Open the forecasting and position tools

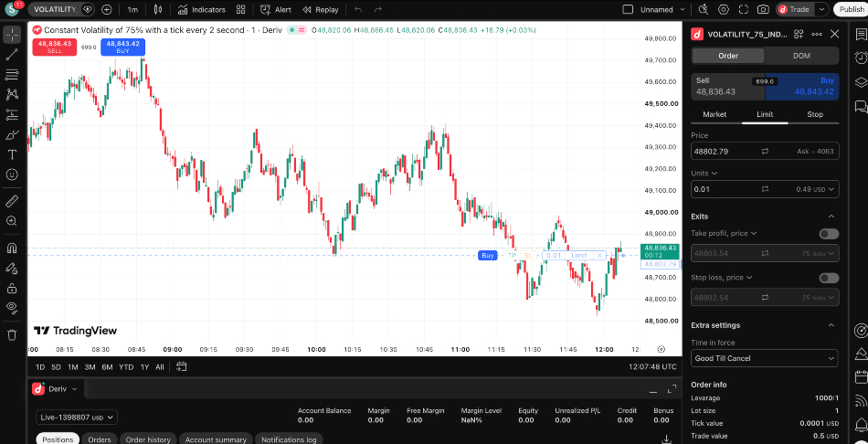pyautogui.click(x=12, y=114)
